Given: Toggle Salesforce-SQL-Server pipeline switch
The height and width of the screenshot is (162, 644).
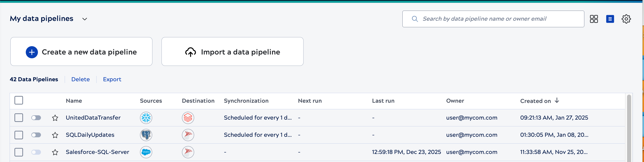Looking at the screenshot, I should 36,152.
